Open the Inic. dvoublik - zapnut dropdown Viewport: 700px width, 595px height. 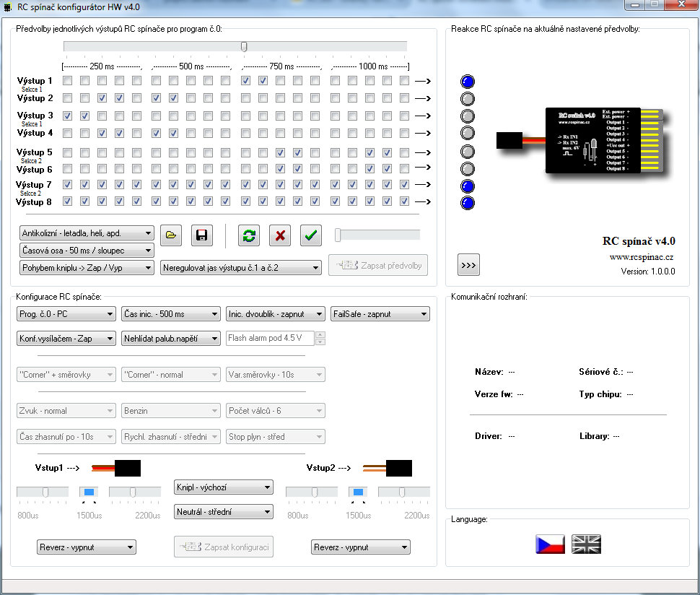[x=276, y=314]
